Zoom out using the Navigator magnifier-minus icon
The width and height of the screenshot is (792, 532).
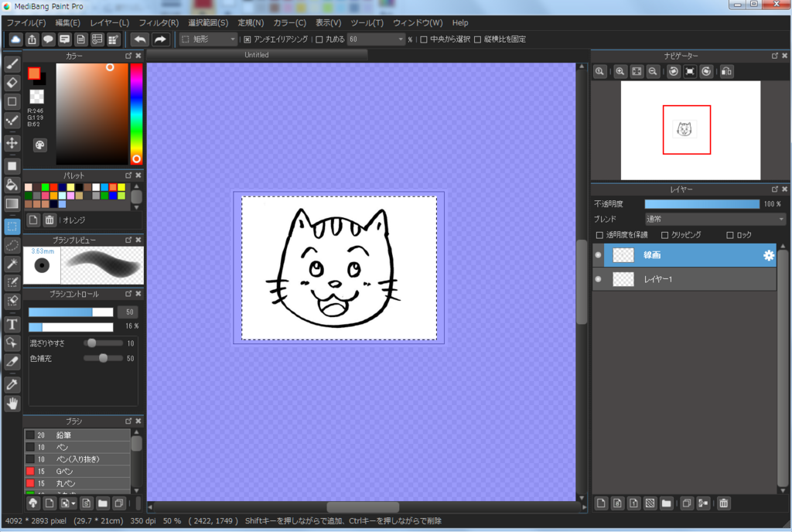pyautogui.click(x=653, y=72)
